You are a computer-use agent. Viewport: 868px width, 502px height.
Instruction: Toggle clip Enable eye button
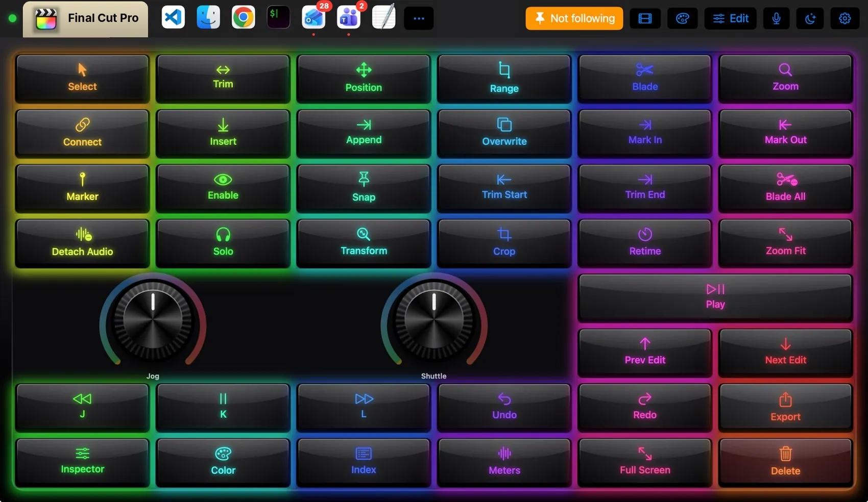point(223,188)
